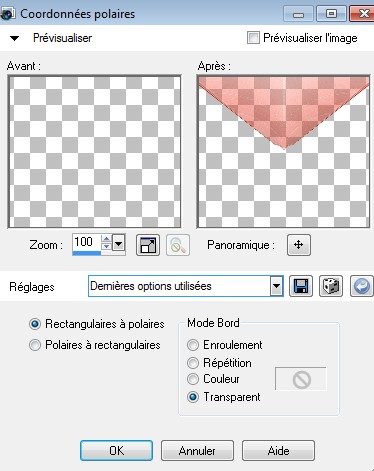The width and height of the screenshot is (374, 471).
Task: Open the Réglages presets dropdown
Action: [x=276, y=286]
